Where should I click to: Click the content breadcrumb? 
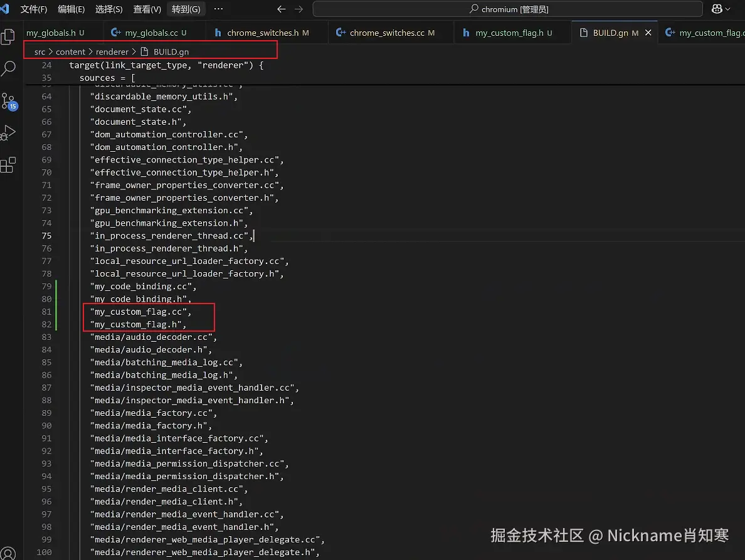[70, 52]
